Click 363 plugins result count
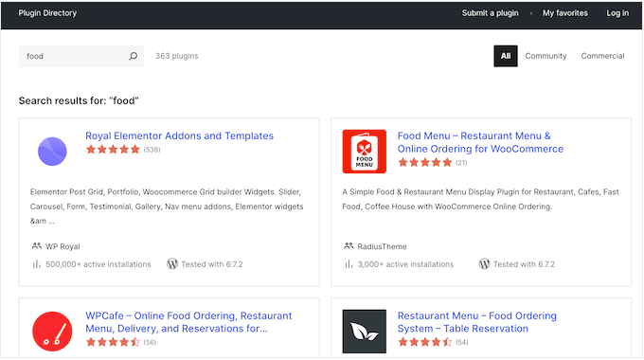644x360 pixels. click(x=176, y=56)
